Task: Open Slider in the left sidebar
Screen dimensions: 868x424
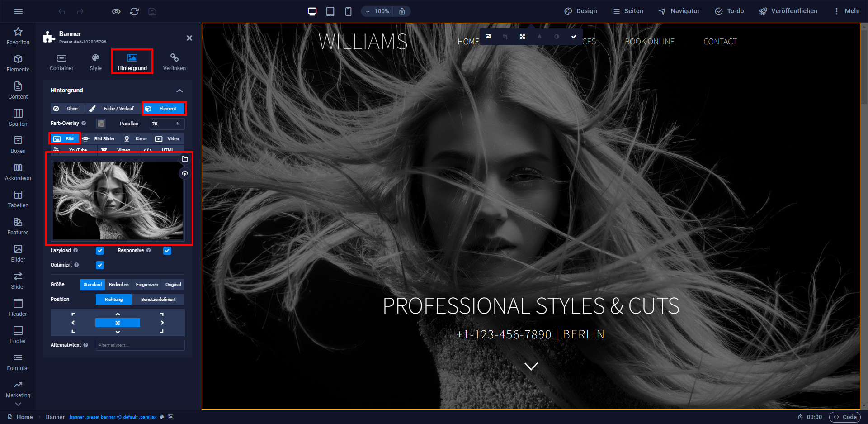Action: [18, 281]
